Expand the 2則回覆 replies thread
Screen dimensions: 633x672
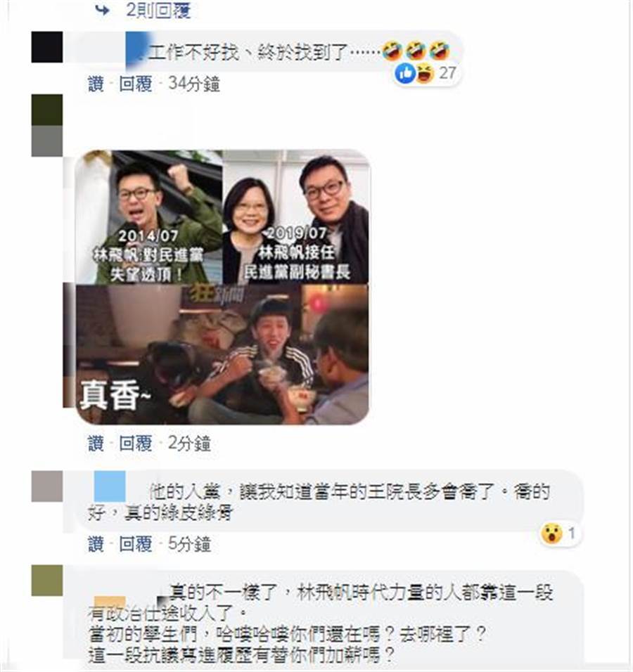pos(158,9)
